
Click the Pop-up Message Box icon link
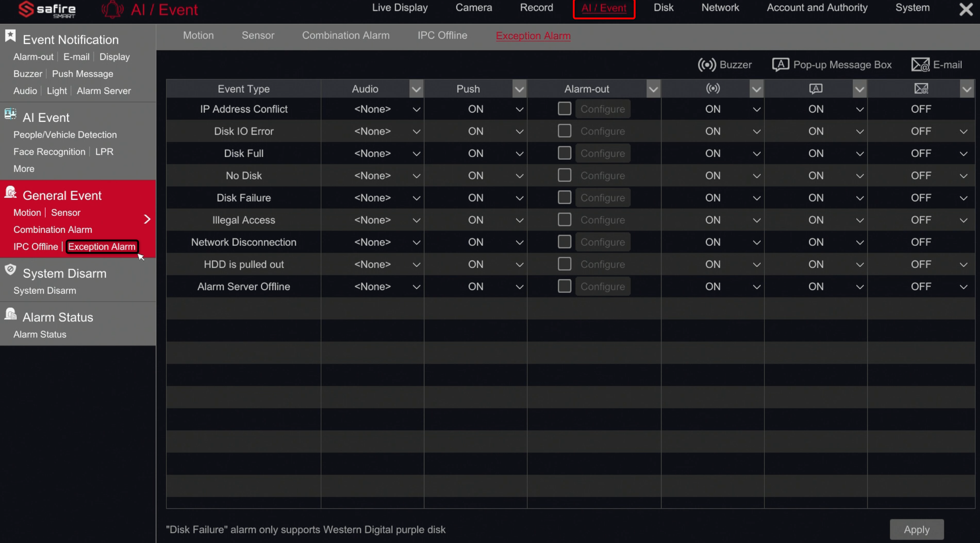click(781, 65)
